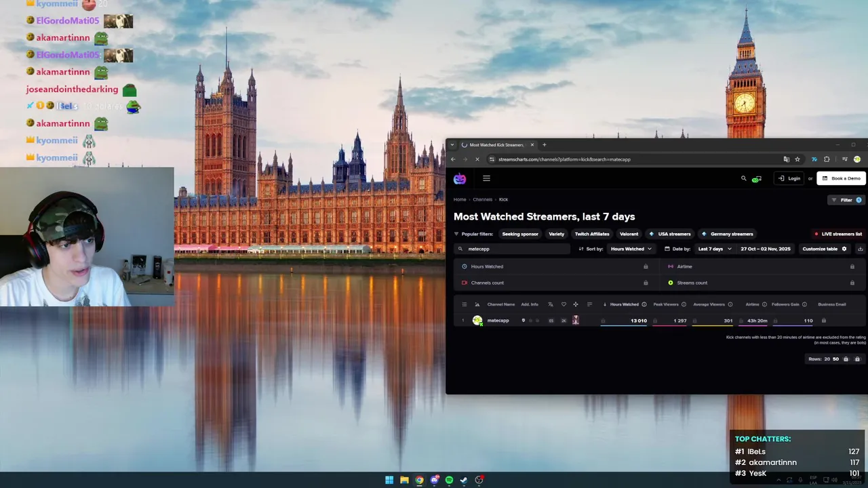Click the lock icon on Hours Watched card
The height and width of the screenshot is (488, 868).
click(x=646, y=266)
